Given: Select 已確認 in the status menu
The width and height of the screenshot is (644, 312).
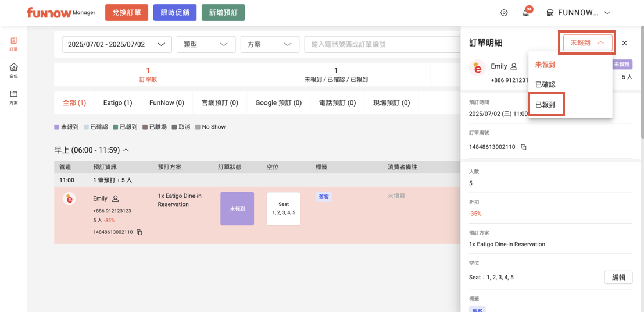Looking at the screenshot, I should (545, 84).
